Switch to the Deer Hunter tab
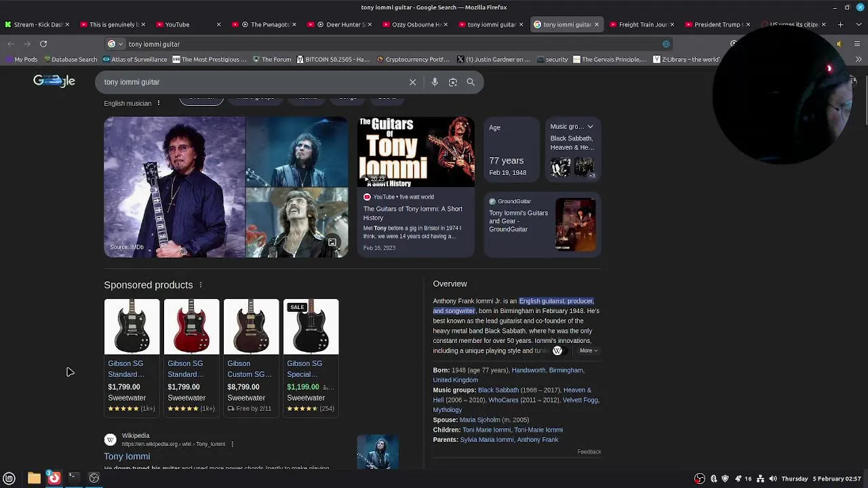Screen dimensions: 868x488 coord(338,24)
